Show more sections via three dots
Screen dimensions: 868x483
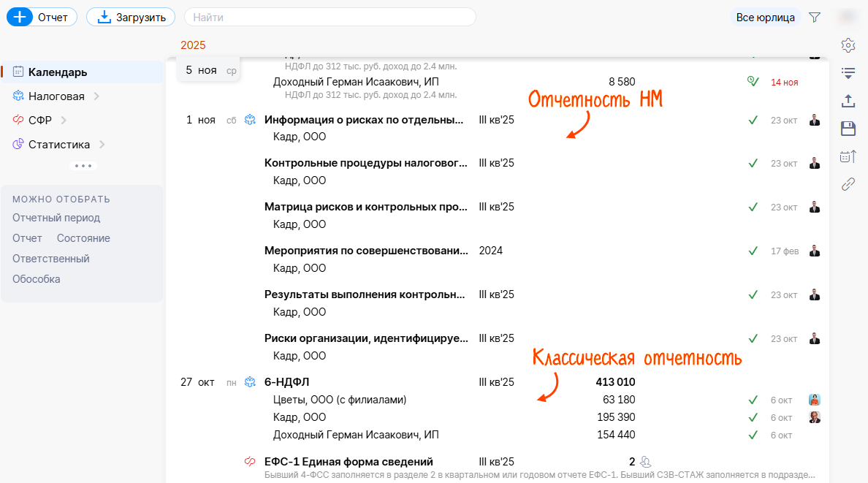[x=83, y=166]
